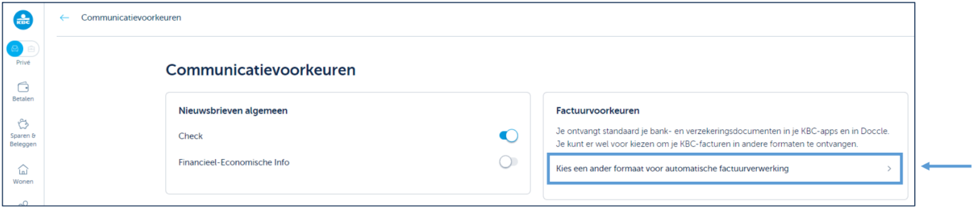Open 'Kies een ander formaat' option
Viewport: 980px width, 210px height.
point(672,169)
